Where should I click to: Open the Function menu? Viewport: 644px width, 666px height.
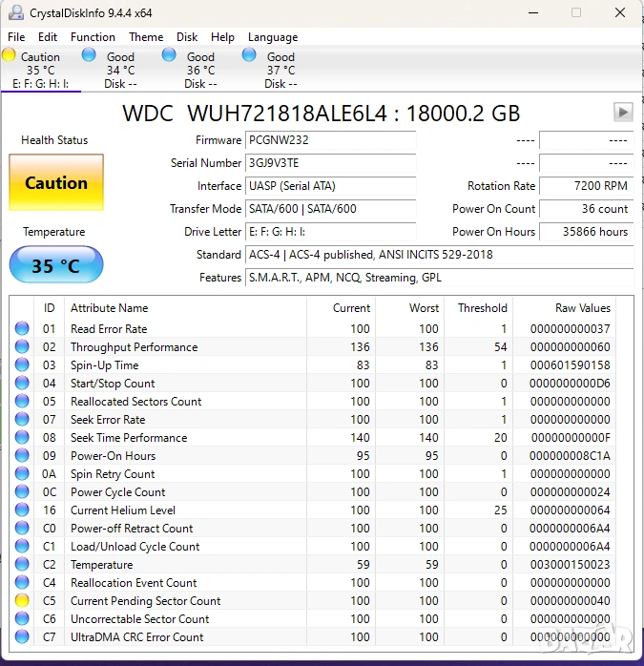93,37
